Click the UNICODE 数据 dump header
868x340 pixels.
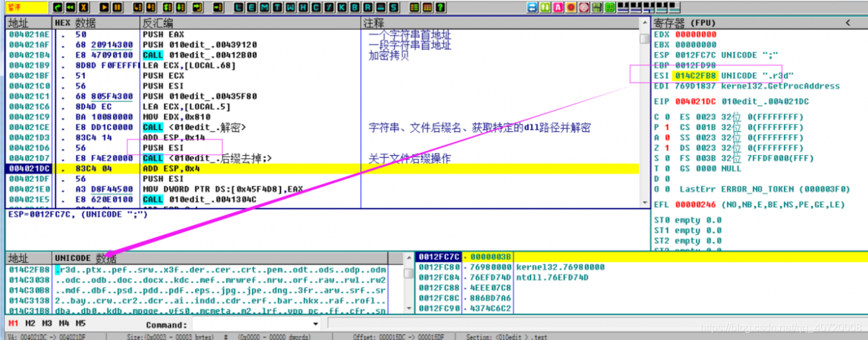tap(85, 258)
